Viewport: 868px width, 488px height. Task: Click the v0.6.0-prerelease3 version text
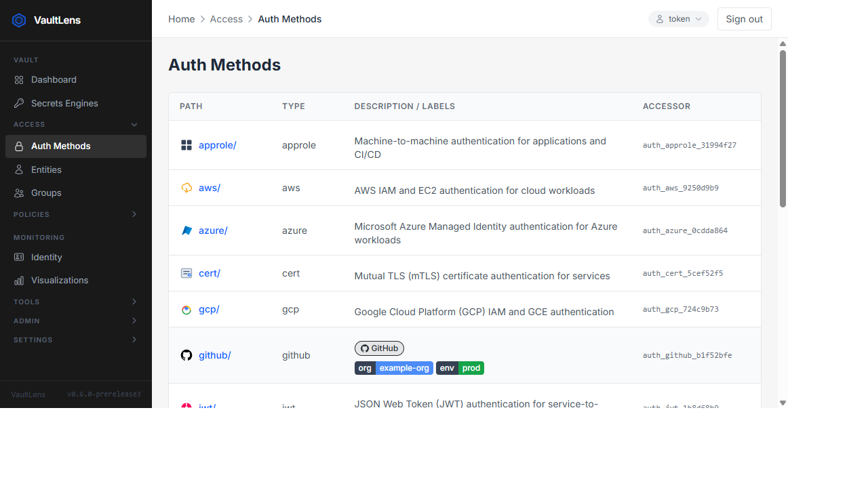pyautogui.click(x=104, y=394)
